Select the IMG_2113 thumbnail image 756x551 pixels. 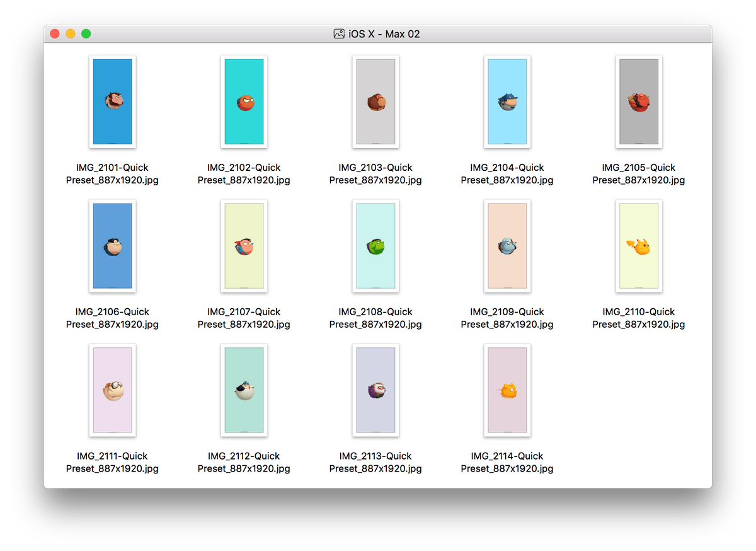[375, 390]
